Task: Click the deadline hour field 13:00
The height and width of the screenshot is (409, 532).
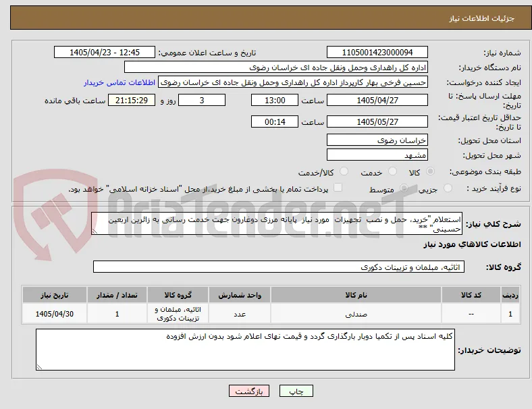Action: tap(275, 100)
